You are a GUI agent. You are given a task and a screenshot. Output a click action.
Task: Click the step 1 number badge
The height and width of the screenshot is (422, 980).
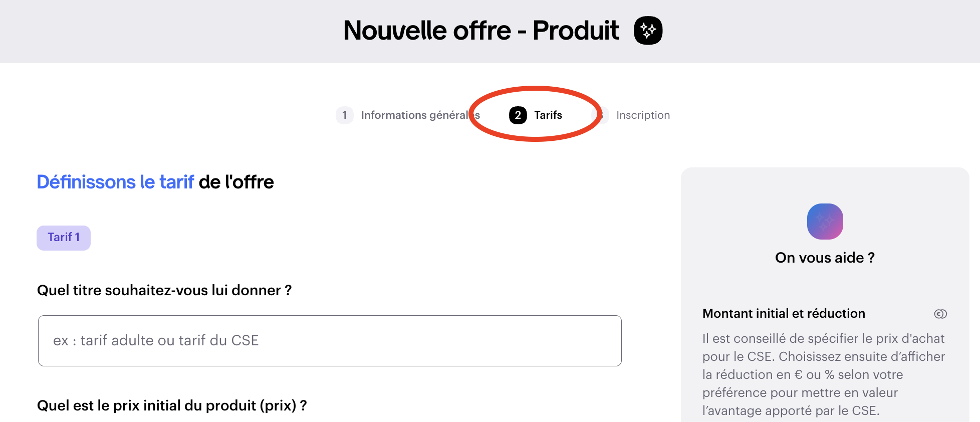click(345, 115)
